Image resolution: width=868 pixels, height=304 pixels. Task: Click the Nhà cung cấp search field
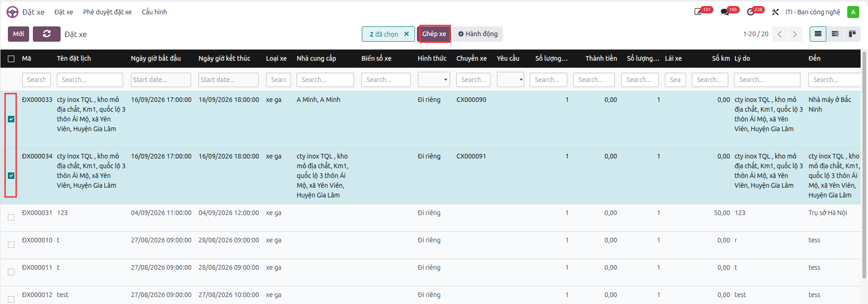point(325,80)
